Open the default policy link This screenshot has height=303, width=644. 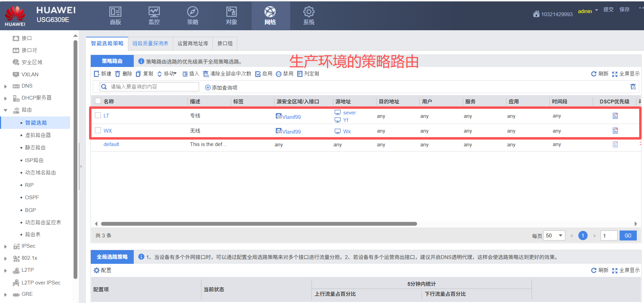click(111, 144)
